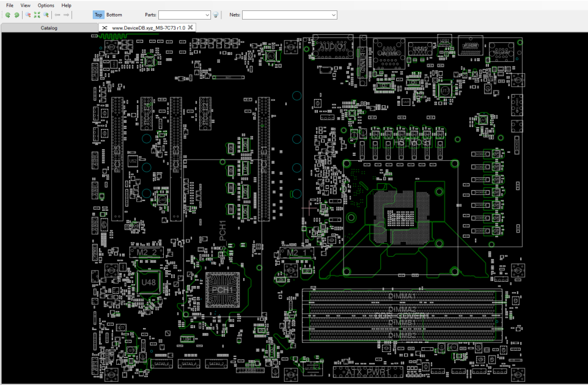Click the zoom in magnifier icon
588x385 pixels.
coord(46,15)
